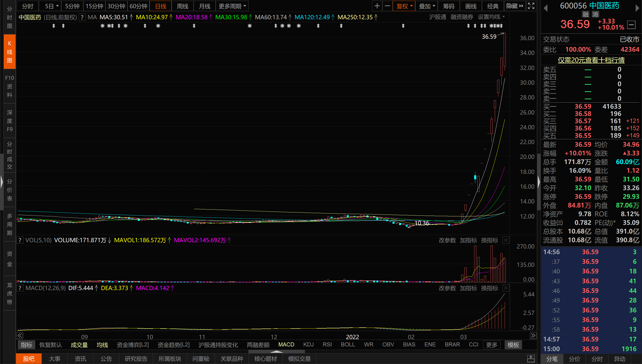Click the 仅需20元查看十档行情 link
This screenshot has height=364, width=642.
coord(591,60)
